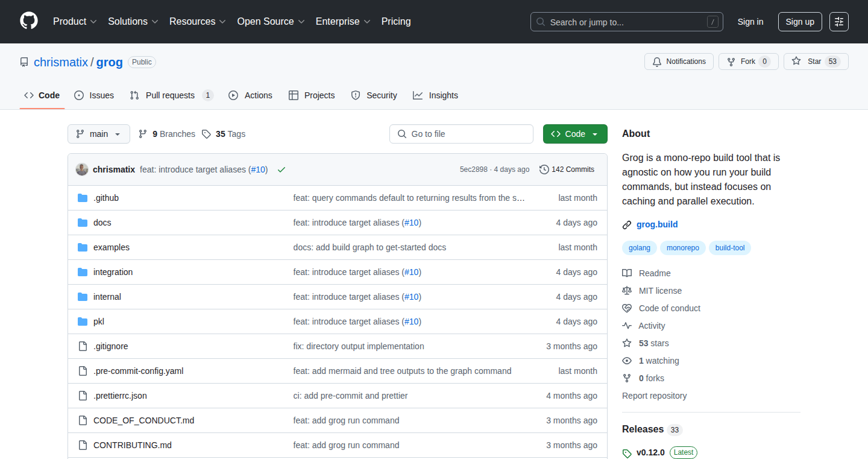This screenshot has width=868, height=459.
Task: Click the Sign in link
Action: (x=750, y=22)
